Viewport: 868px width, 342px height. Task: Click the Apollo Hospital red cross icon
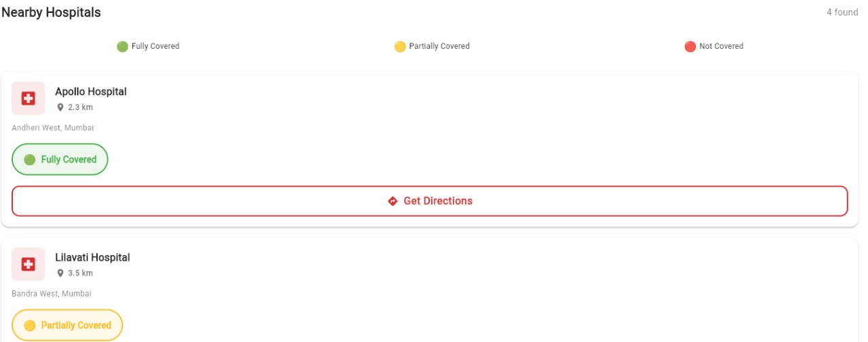28,98
